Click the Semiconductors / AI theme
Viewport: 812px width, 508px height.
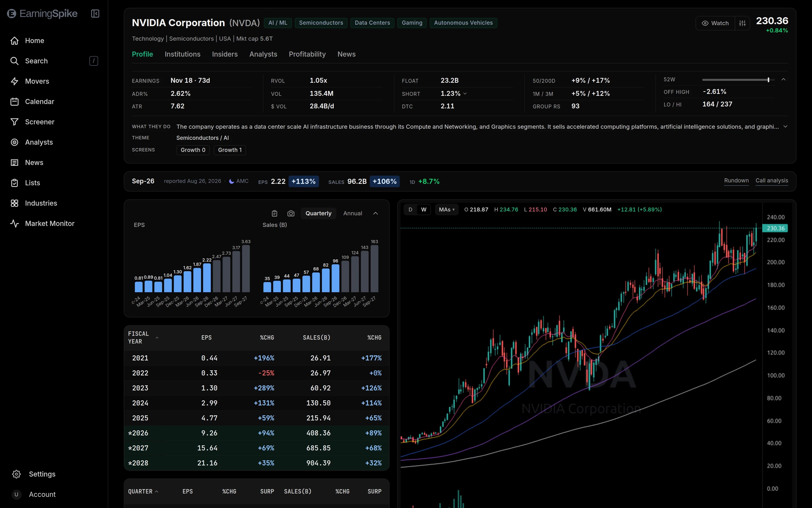click(203, 138)
